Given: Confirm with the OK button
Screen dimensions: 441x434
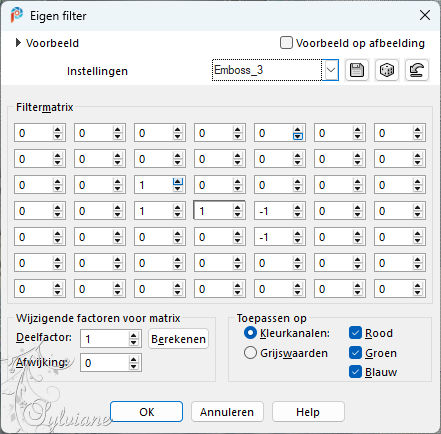Looking at the screenshot, I should pos(146,412).
